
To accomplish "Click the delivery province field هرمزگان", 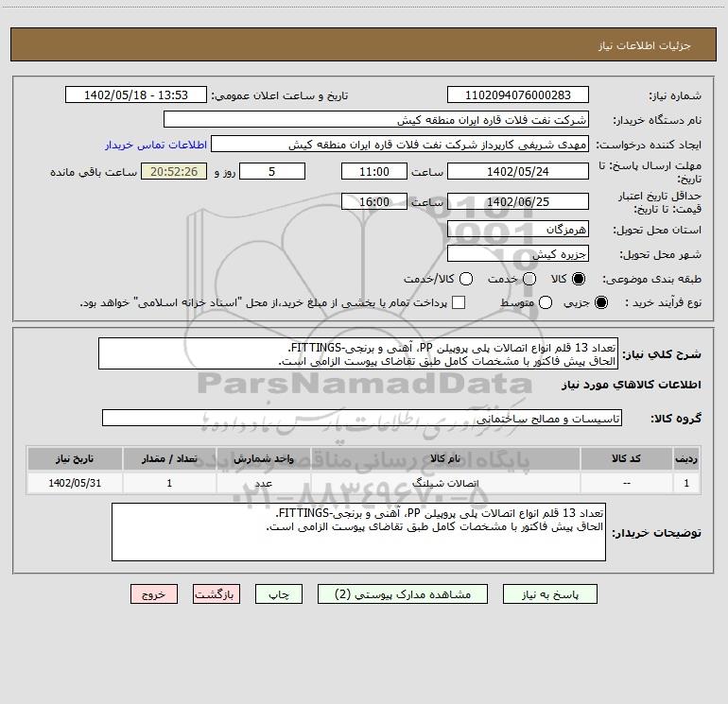I will (518, 229).
